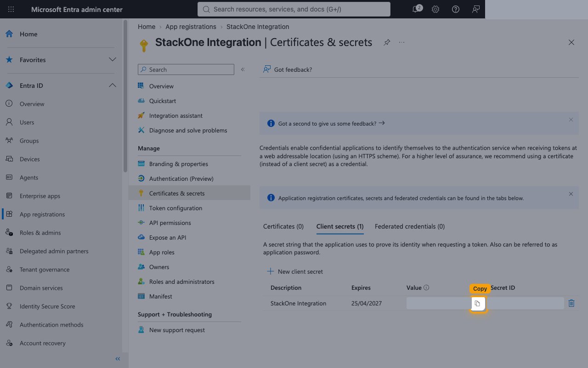588x368 pixels.
Task: Dismiss the feedback info banner
Action: [571, 120]
